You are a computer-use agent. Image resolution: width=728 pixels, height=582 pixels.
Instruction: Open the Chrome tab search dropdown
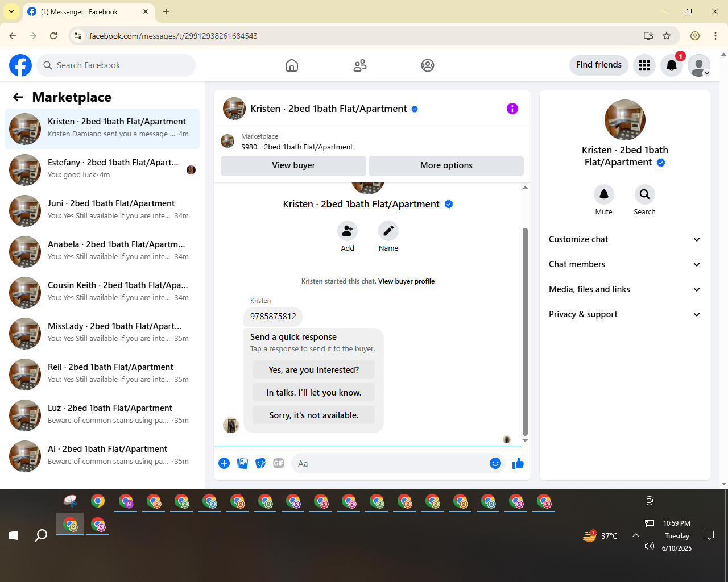click(11, 11)
